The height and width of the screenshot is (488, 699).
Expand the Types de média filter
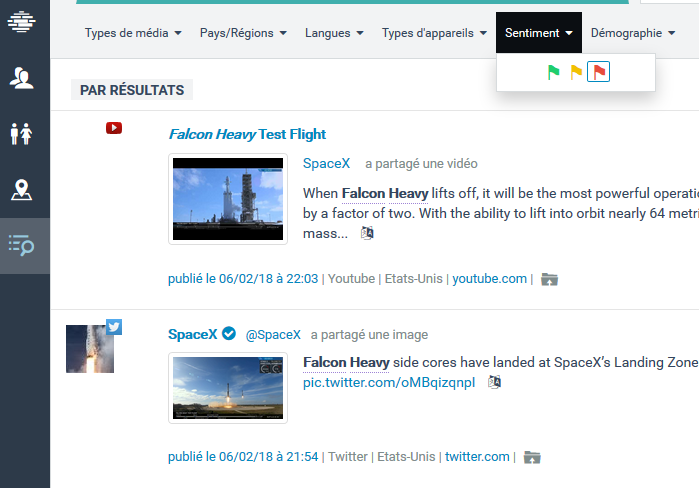133,33
